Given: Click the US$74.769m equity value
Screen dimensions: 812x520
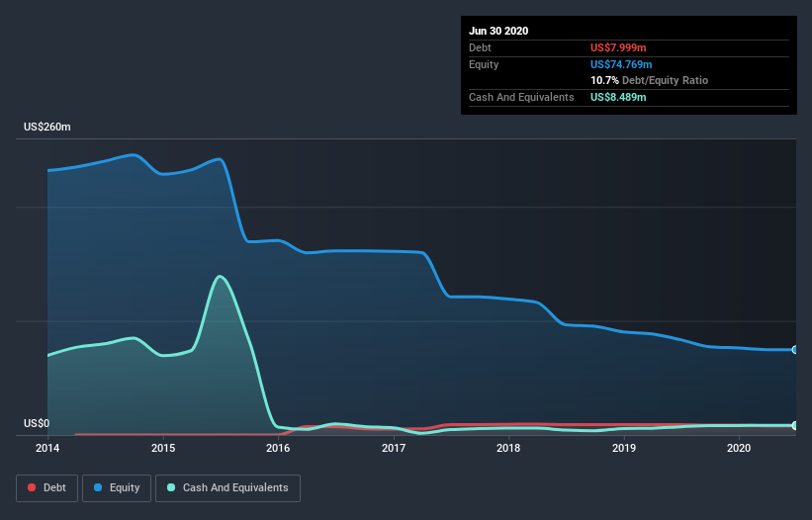Looking at the screenshot, I should click(621, 64).
